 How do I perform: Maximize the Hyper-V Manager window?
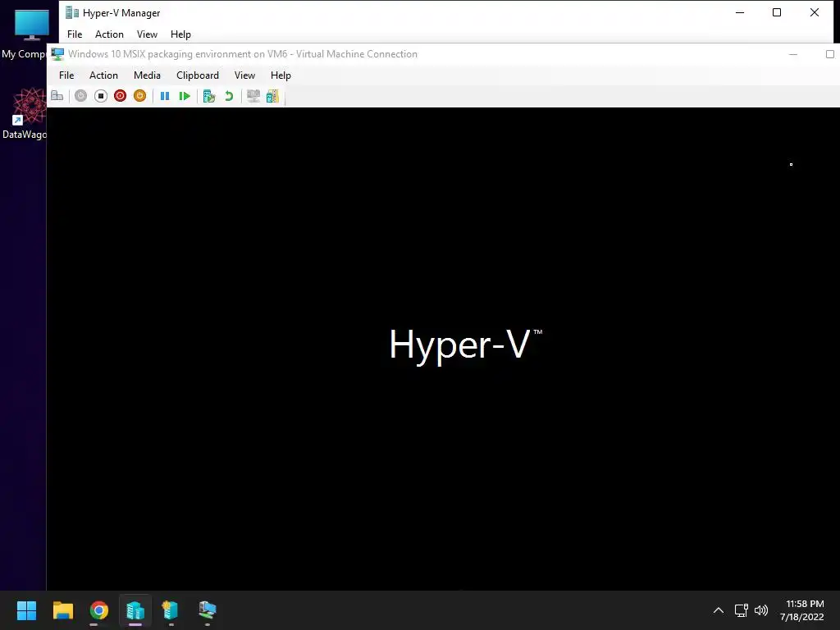[x=777, y=12]
